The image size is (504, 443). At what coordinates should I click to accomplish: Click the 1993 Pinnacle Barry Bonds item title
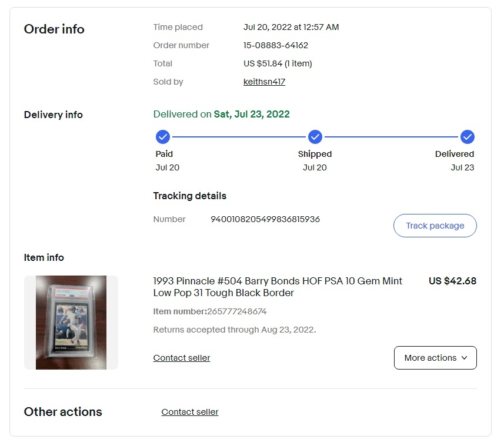click(278, 287)
